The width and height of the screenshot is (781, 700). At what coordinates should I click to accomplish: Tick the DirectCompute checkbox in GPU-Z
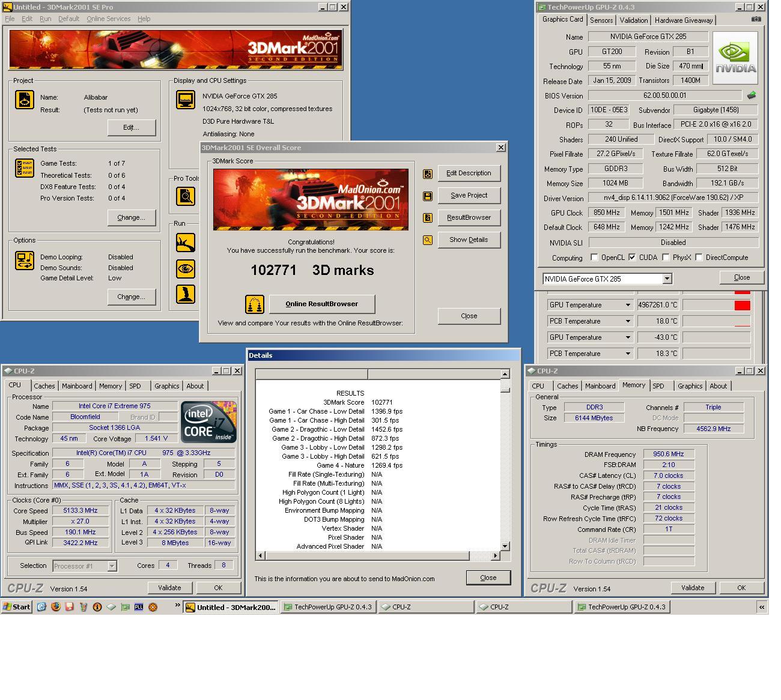click(x=699, y=258)
